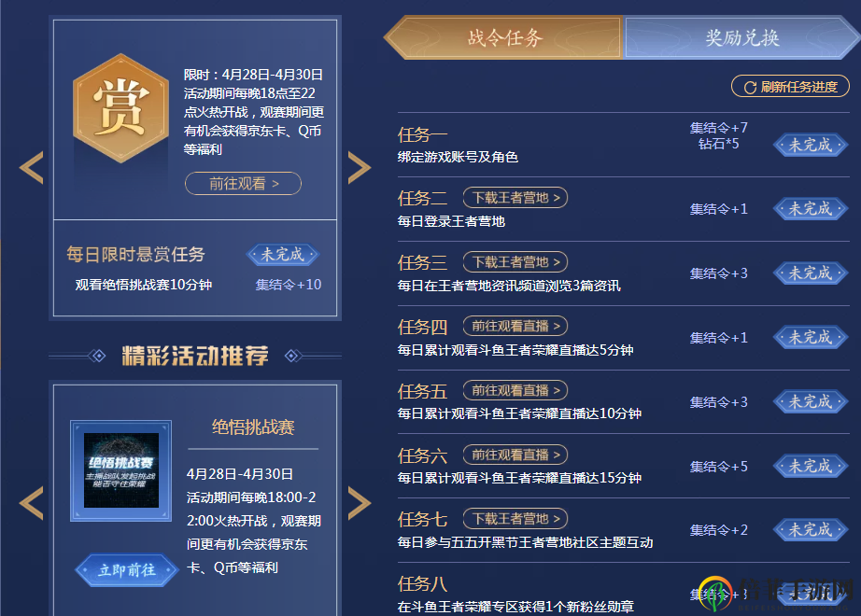861x616 pixels.
Task: Go to previous bounty card with left arrow
Action: [32, 167]
